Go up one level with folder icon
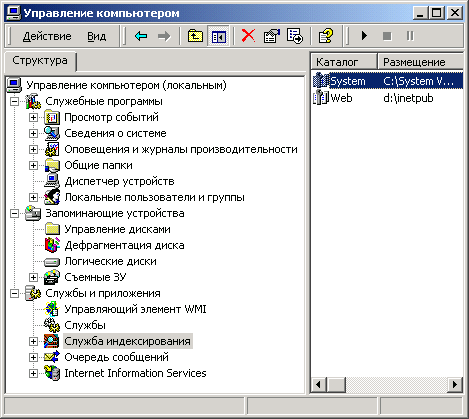Image resolution: width=469 pixels, height=419 pixels. 195,36
